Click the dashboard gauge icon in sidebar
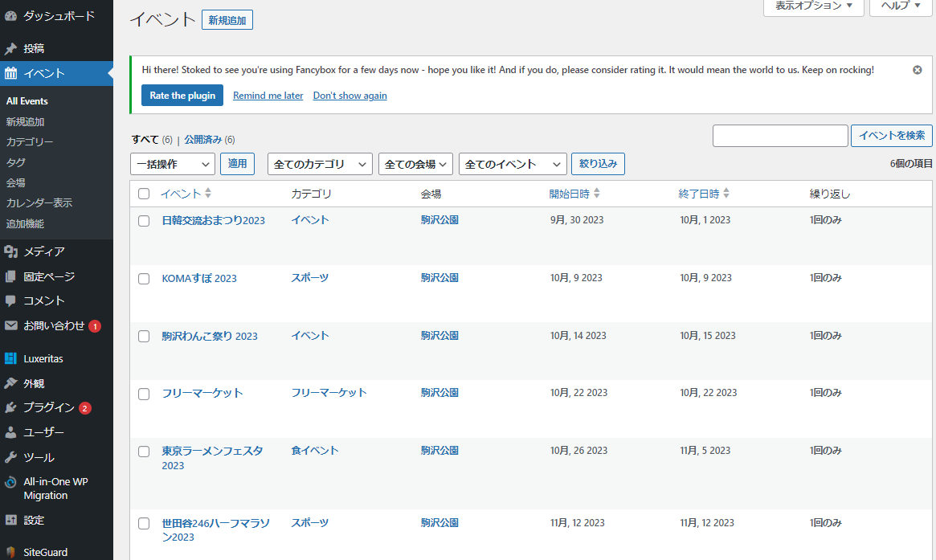 (x=10, y=16)
